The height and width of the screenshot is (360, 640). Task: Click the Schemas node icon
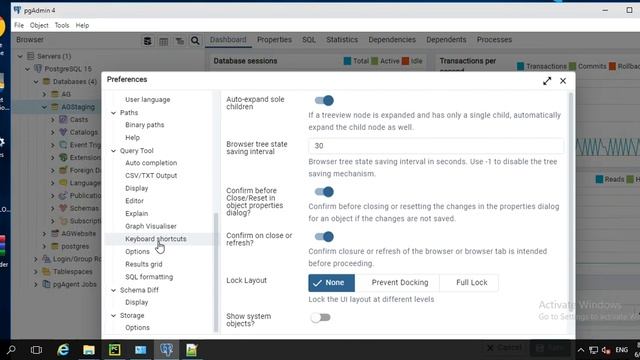pos(63,208)
